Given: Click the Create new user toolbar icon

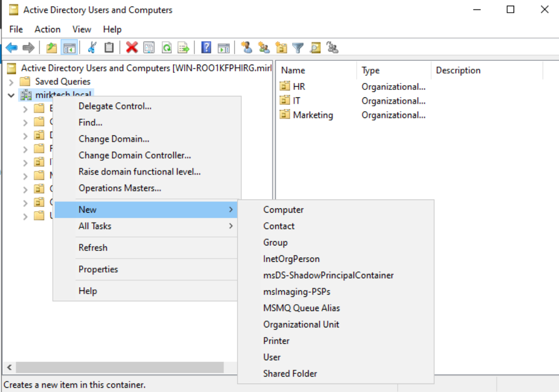Looking at the screenshot, I should [x=247, y=47].
